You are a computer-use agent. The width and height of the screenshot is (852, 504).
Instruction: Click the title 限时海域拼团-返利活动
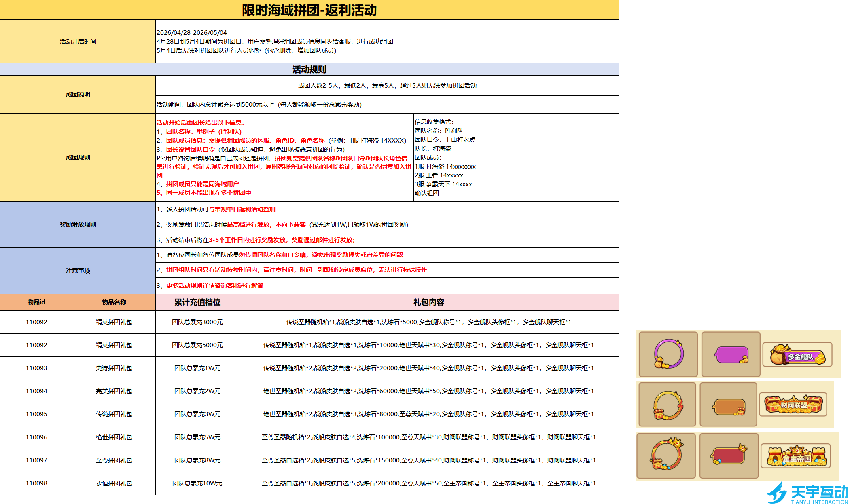309,10
